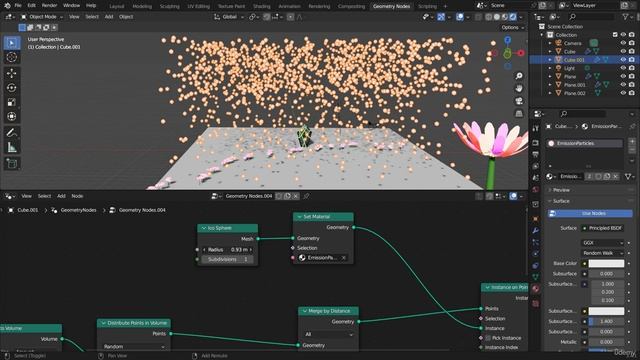Select the Rotate tool
Screen dimensions: 640x360
(12, 88)
